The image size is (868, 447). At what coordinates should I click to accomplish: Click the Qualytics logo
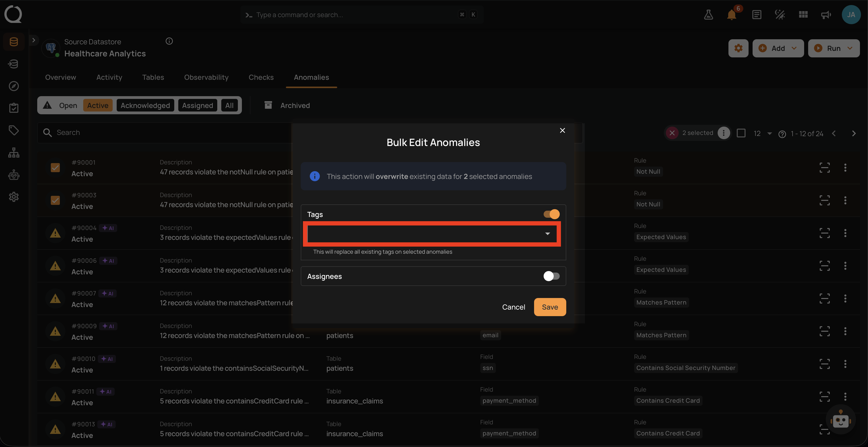click(x=13, y=14)
